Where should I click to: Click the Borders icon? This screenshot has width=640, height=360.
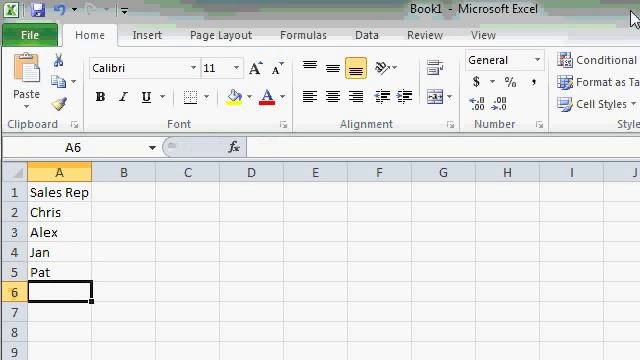click(190, 97)
